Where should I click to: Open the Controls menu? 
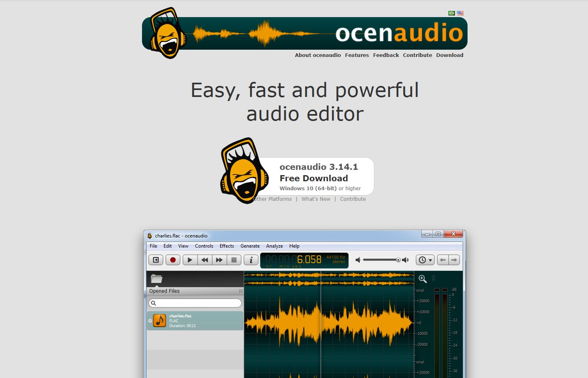click(204, 246)
